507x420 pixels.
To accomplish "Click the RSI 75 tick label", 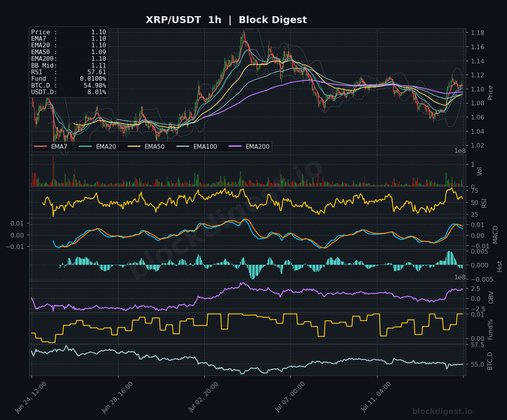I will 474,191.
